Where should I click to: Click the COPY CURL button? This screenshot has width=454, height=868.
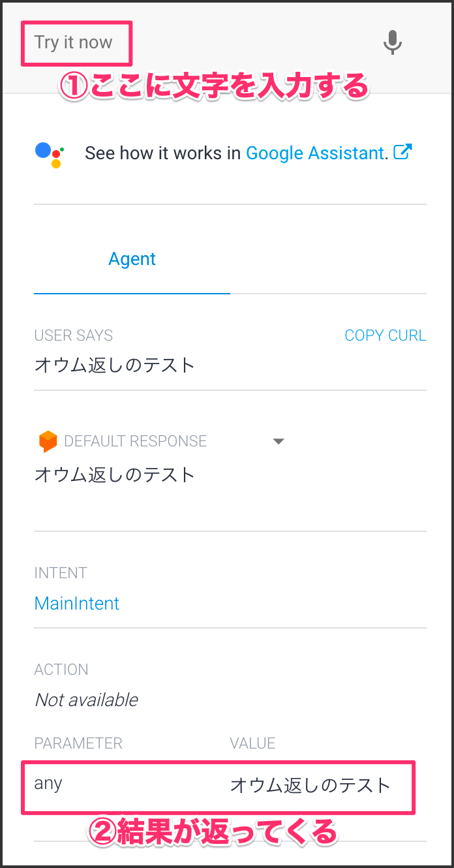tap(385, 335)
